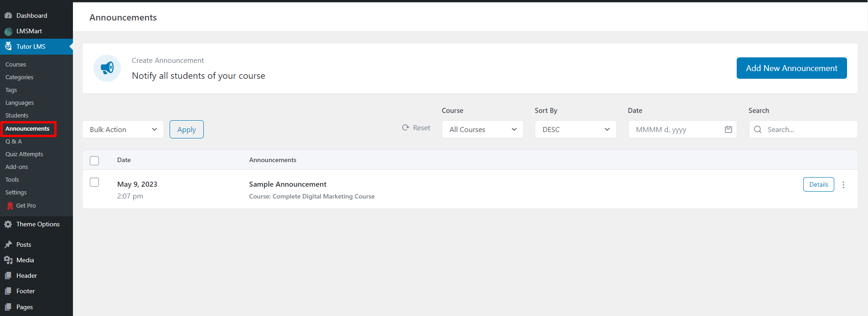Open the Sort By DESC dropdown
868x316 pixels.
[x=575, y=130]
